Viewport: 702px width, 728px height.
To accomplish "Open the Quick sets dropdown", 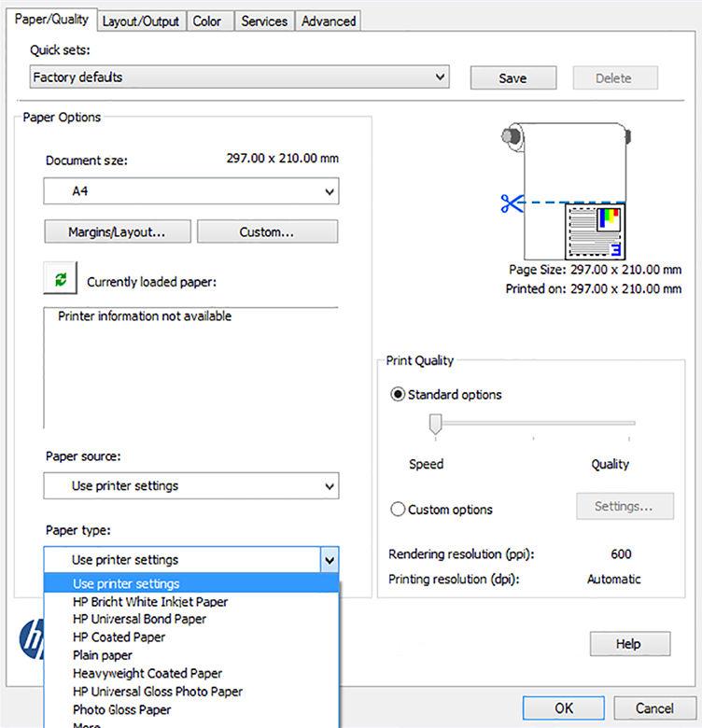I will [x=240, y=77].
